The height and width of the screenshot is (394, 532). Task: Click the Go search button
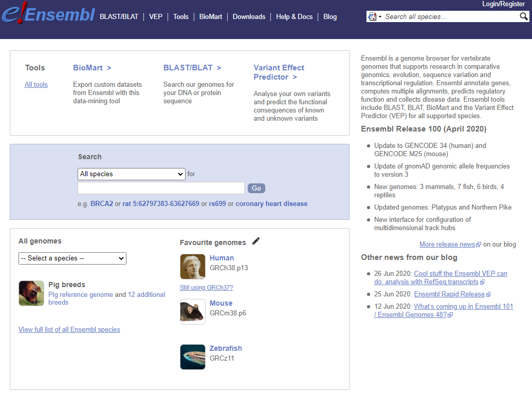pos(256,188)
